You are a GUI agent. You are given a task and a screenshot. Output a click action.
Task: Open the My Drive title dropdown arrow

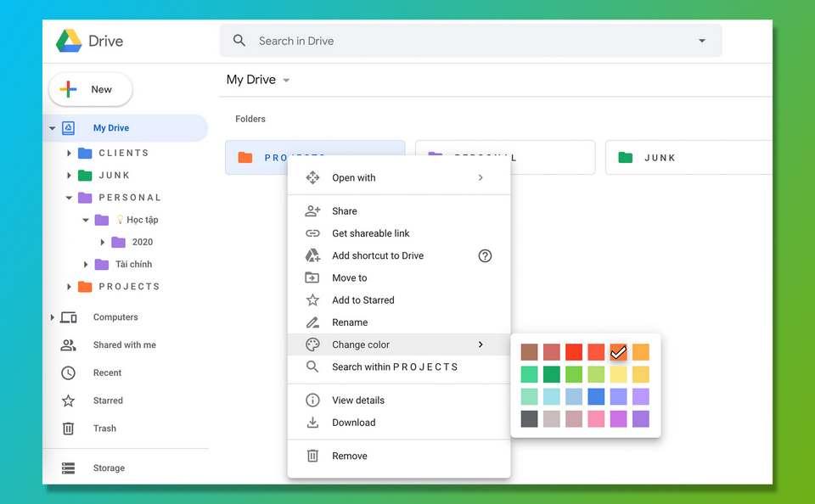pyautogui.click(x=286, y=81)
